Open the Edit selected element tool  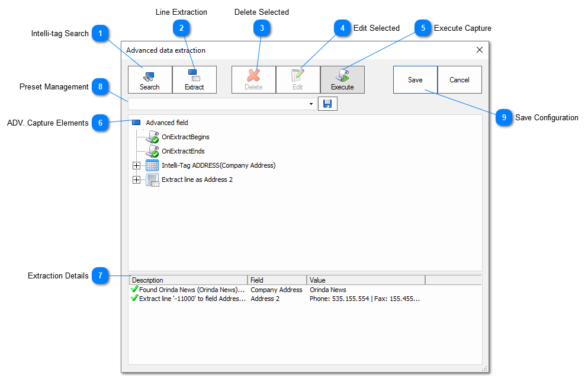(298, 79)
